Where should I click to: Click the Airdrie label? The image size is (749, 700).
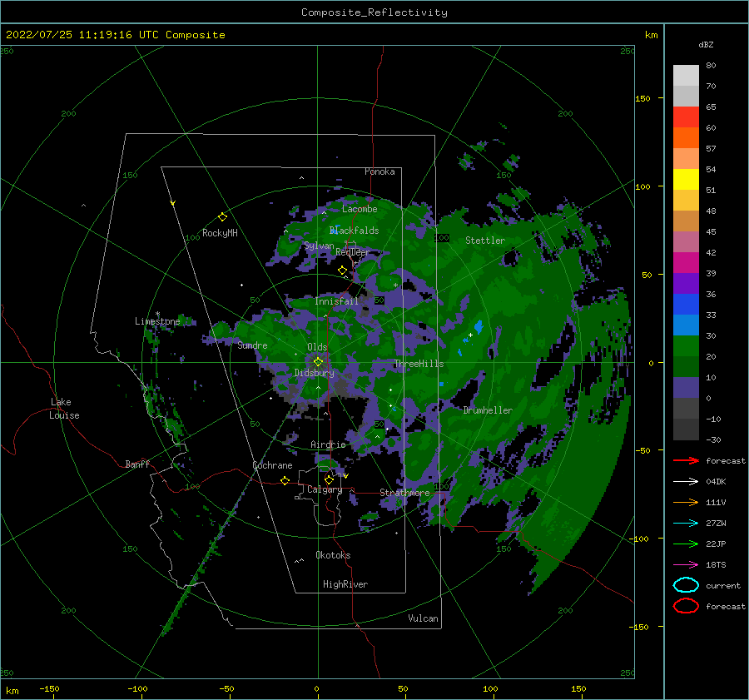click(328, 444)
